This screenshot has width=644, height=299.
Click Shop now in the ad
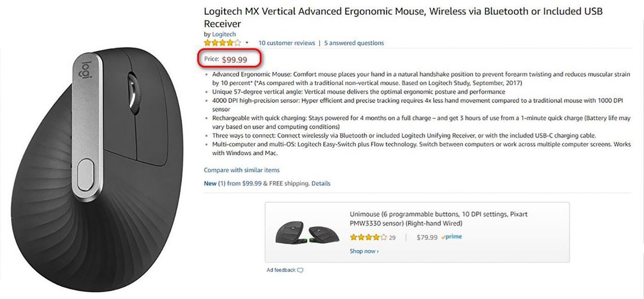(364, 251)
